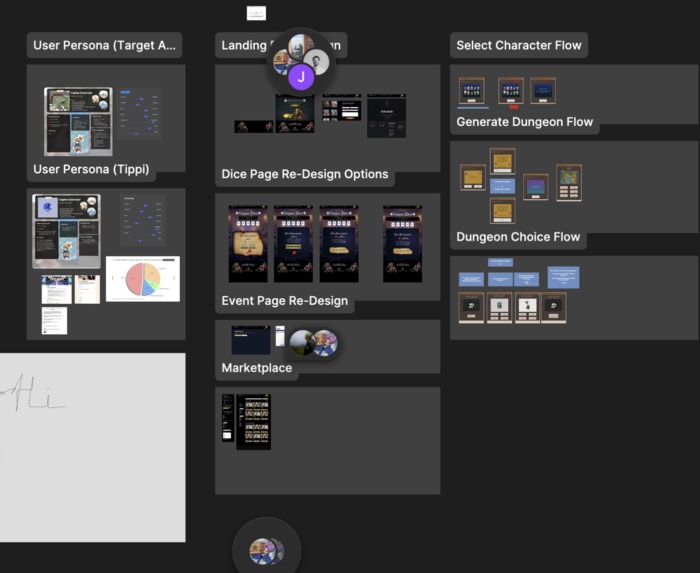This screenshot has width=700, height=573.
Task: Click the avatar bubble at the canvas bottom
Action: pyautogui.click(x=267, y=552)
